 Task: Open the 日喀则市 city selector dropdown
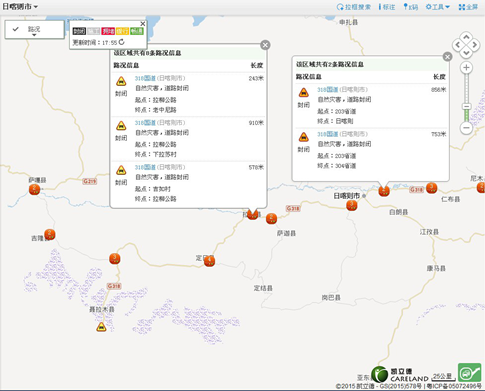20,7
